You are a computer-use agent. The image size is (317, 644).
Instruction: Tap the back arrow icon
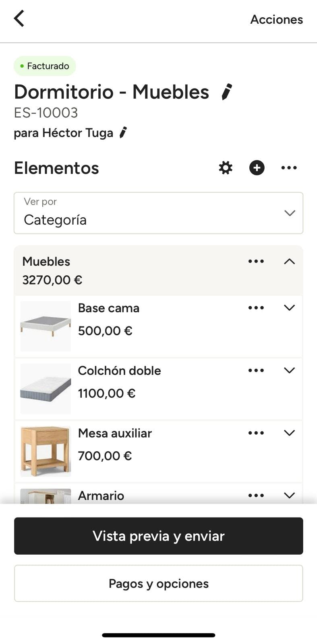(19, 19)
